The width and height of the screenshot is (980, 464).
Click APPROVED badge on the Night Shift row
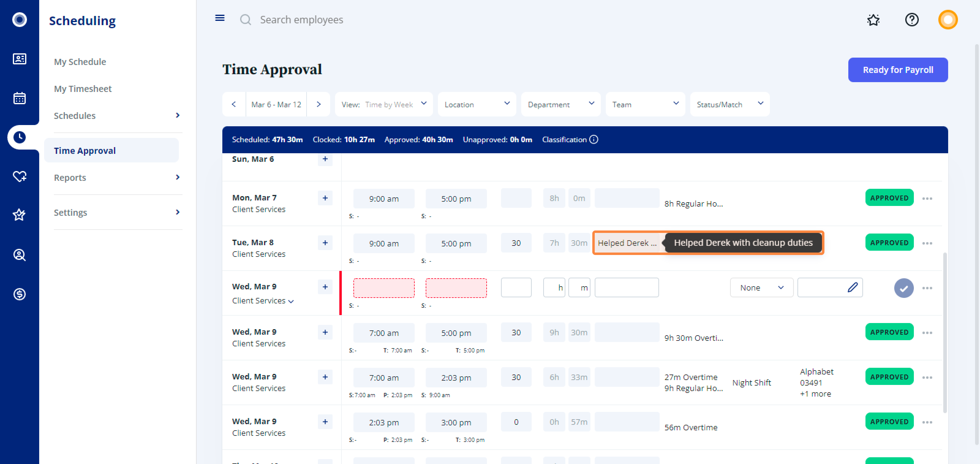pyautogui.click(x=889, y=377)
